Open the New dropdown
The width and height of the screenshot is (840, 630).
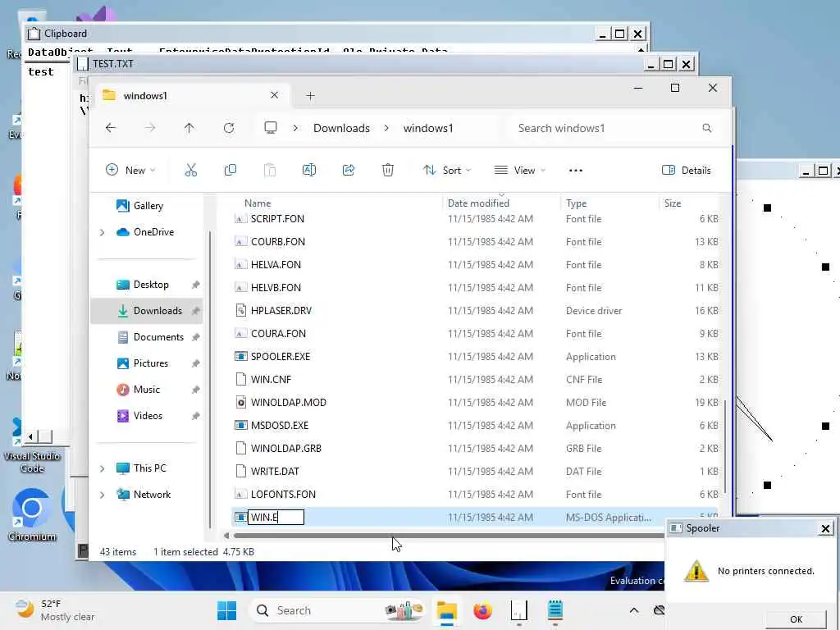point(130,171)
